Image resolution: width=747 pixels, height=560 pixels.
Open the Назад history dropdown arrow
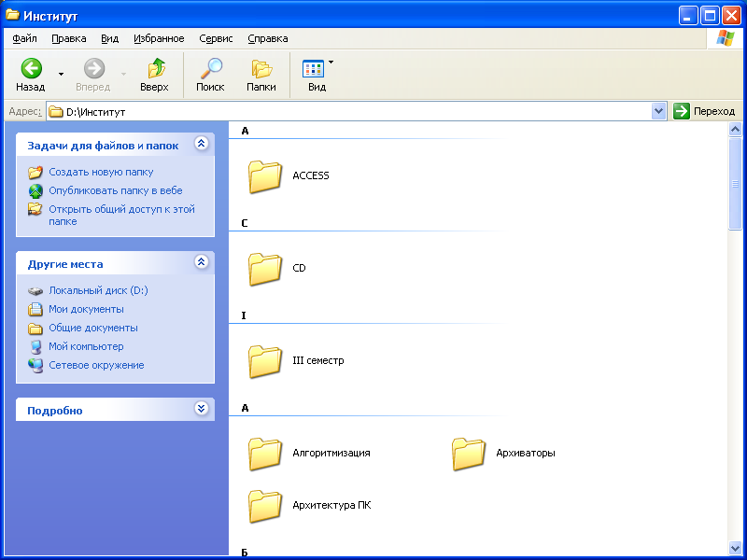[x=61, y=74]
